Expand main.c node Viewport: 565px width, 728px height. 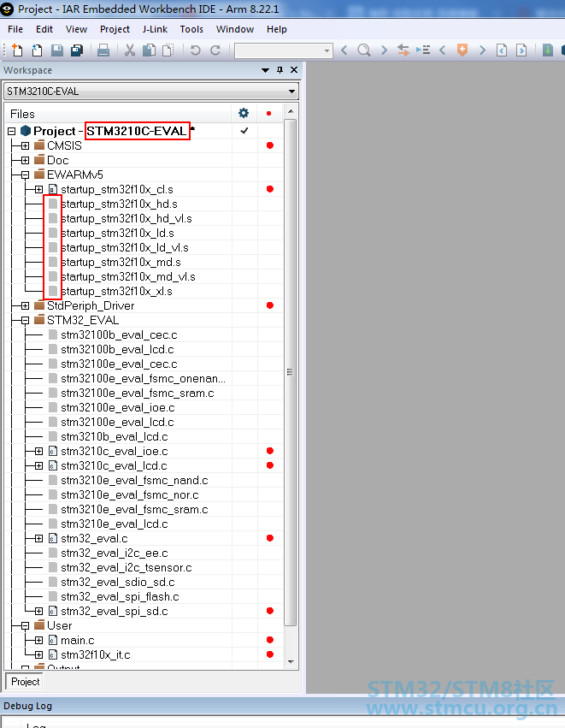pyautogui.click(x=39, y=640)
